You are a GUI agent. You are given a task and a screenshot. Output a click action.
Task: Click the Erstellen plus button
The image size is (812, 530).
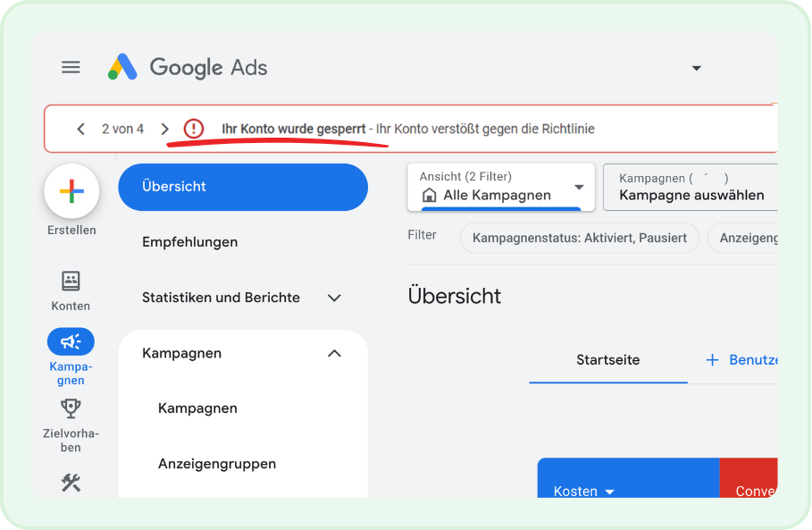tap(71, 191)
